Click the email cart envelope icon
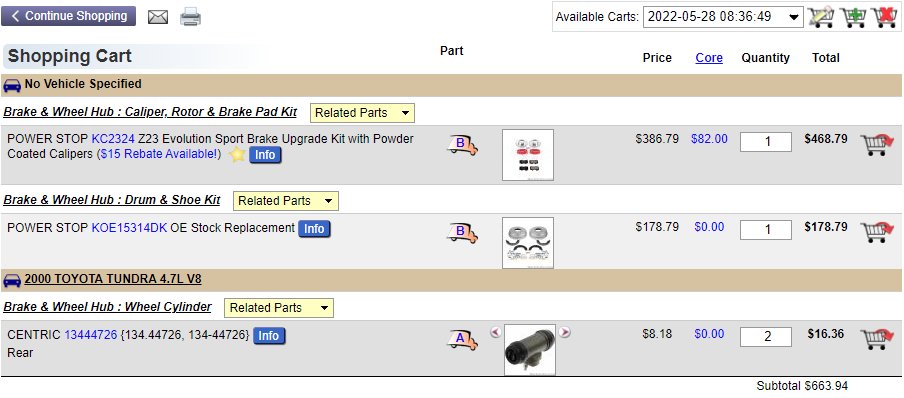Image resolution: width=904 pixels, height=398 pixels. tap(158, 17)
